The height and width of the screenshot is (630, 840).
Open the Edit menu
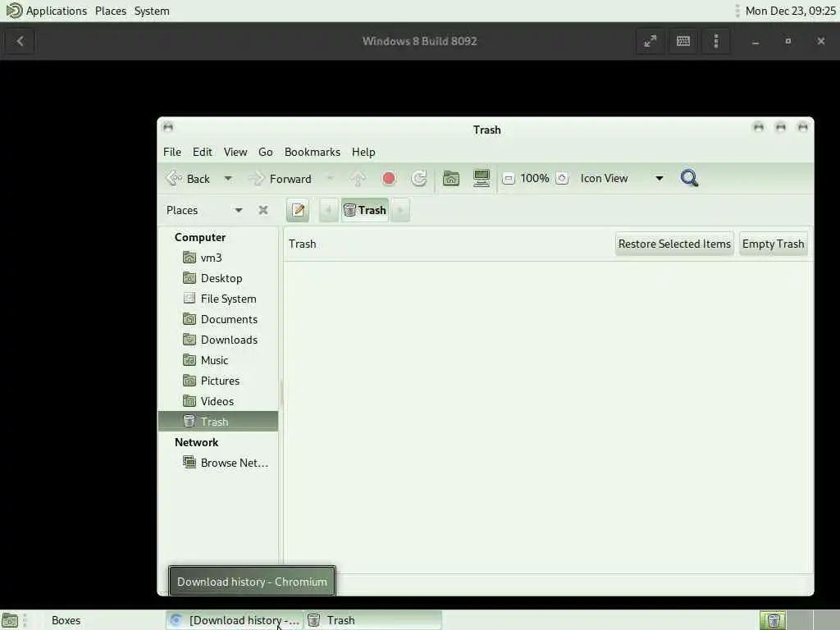coord(203,152)
